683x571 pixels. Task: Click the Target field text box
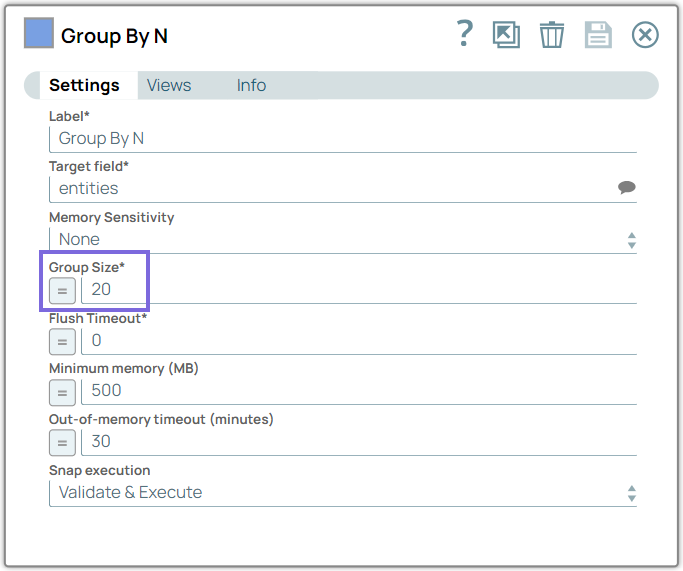[x=330, y=189]
